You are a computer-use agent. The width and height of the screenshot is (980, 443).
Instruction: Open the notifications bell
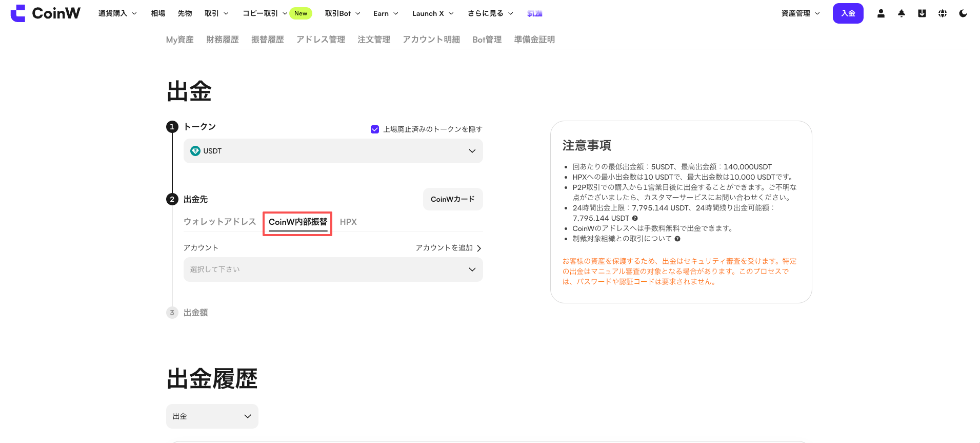[x=902, y=13]
